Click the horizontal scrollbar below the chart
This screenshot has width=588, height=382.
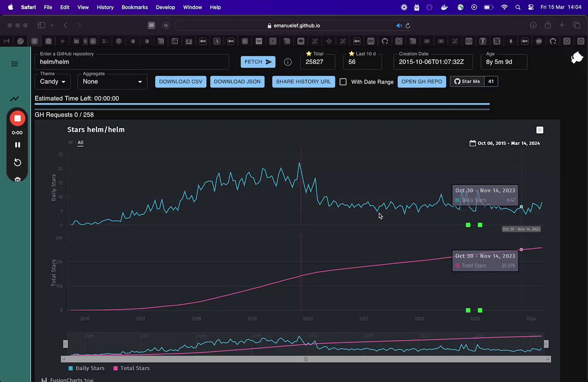pos(306,359)
